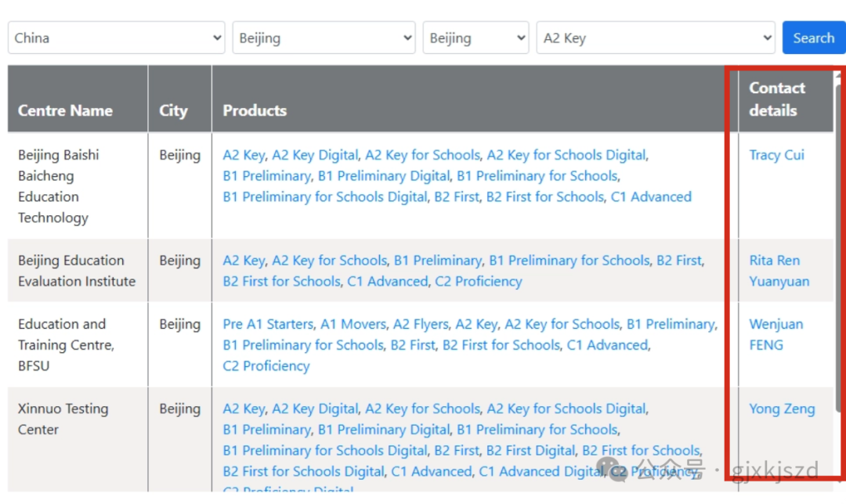Click A2 Key in Evaluation Institute row
The image size is (846, 504).
[244, 261]
